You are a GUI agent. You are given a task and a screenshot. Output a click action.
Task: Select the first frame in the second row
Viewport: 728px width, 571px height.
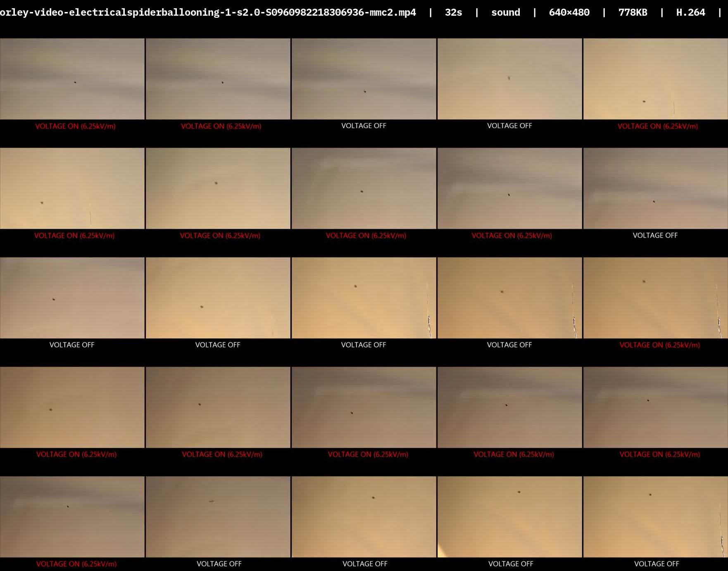point(72,188)
